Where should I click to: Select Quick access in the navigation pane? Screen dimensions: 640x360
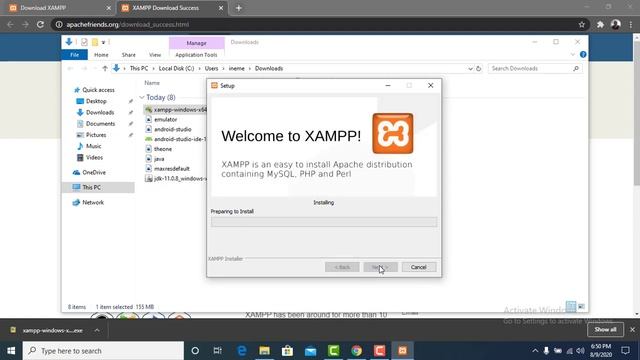(x=98, y=90)
